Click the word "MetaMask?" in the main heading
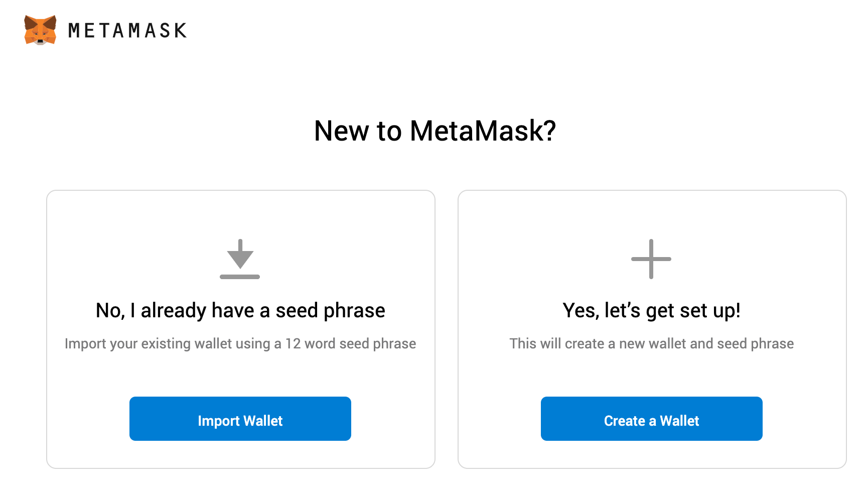The height and width of the screenshot is (491, 868). tap(483, 131)
